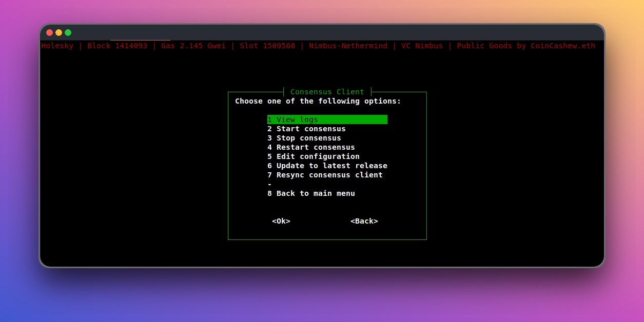Open "5 Edit configuration" entry

point(313,156)
